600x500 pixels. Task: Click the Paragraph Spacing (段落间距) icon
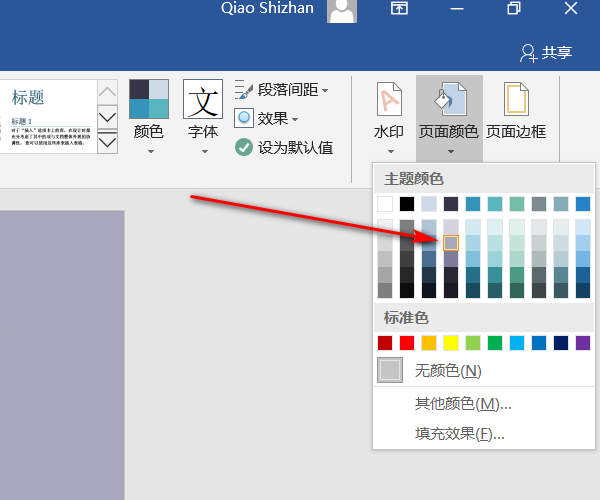pyautogui.click(x=245, y=90)
